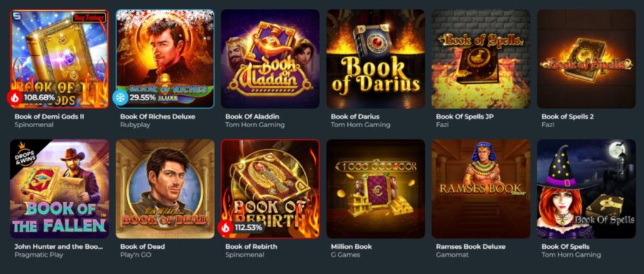Click the 29.55% RTP badge on Book Of Riches Deluxe
The height and width of the screenshot is (274, 644).
click(x=143, y=98)
